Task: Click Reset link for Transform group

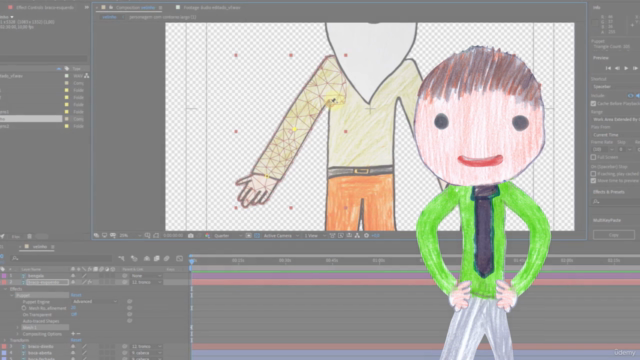Action: (x=76, y=340)
